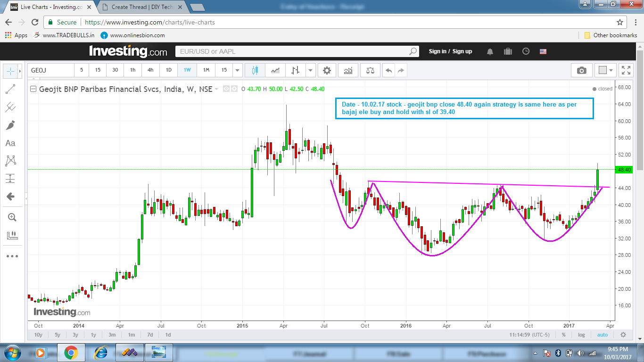Open the interval list dropdown arrow
Viewport: 644px width, 362px height.
[238, 70]
